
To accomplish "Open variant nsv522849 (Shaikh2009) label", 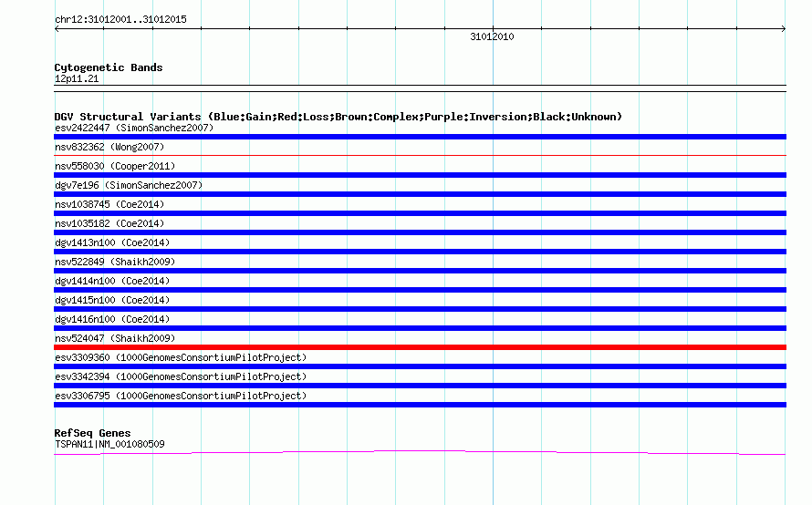I will click(115, 262).
